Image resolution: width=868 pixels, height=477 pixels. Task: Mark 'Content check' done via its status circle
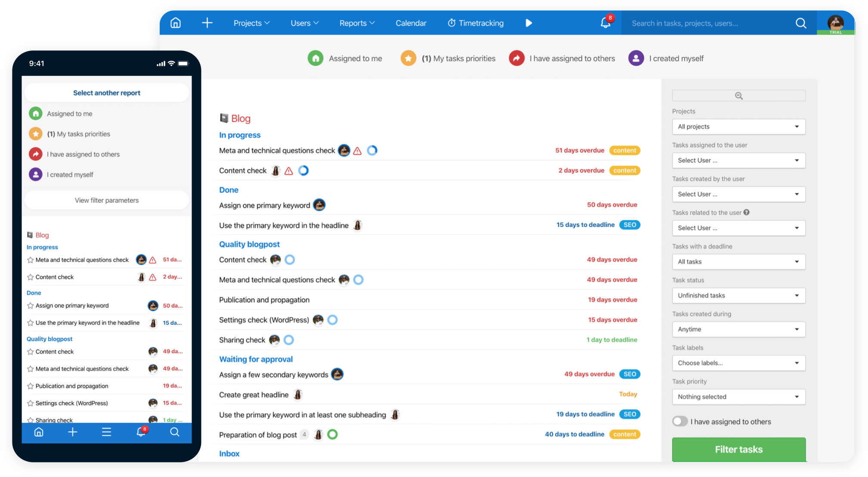click(x=304, y=170)
